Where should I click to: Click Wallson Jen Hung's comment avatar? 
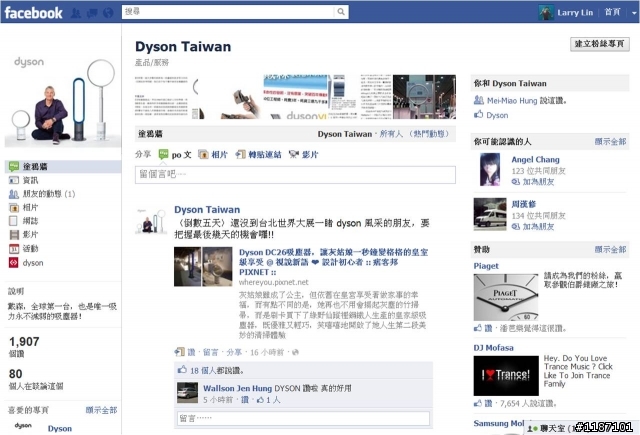(187, 393)
